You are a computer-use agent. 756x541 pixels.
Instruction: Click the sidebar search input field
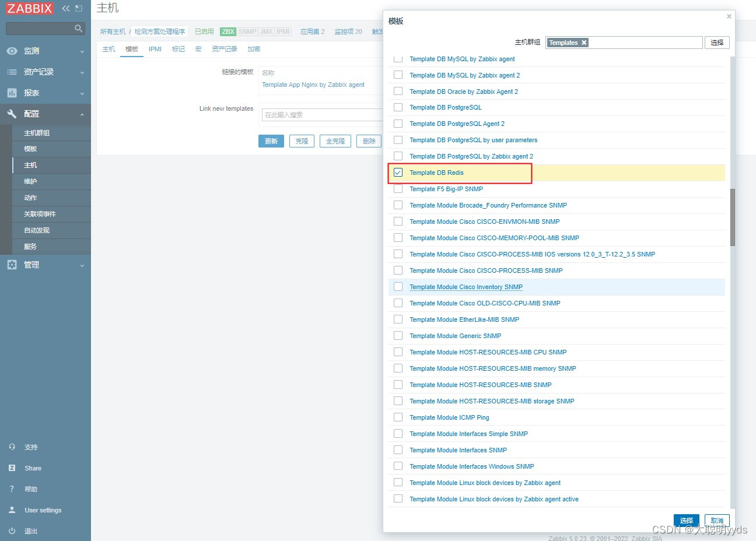[45, 28]
